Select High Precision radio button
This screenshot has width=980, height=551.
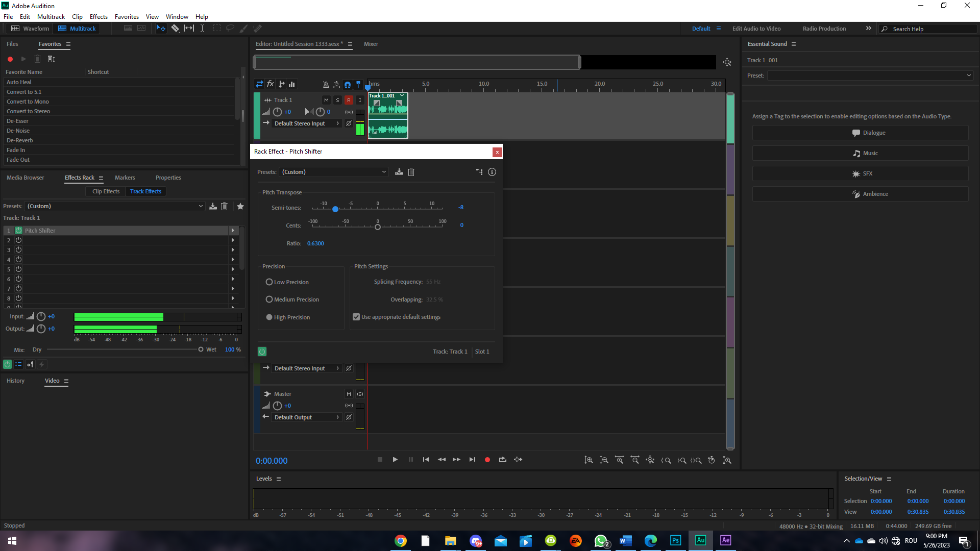(269, 317)
